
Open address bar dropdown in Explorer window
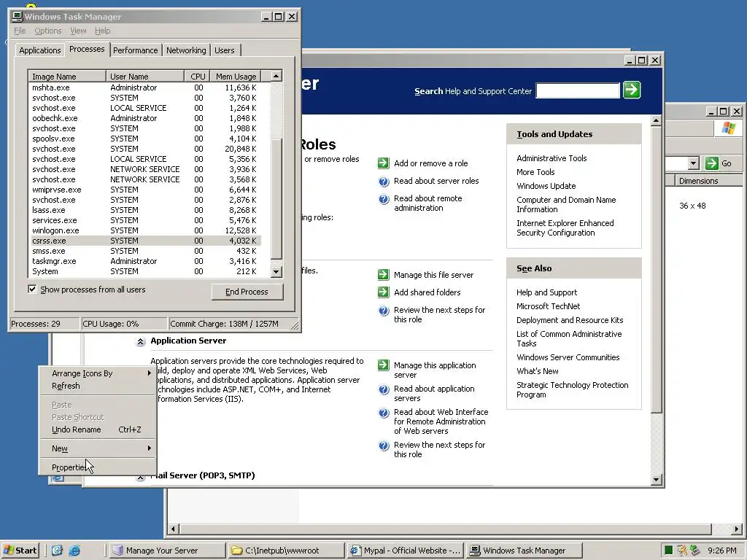pos(694,163)
